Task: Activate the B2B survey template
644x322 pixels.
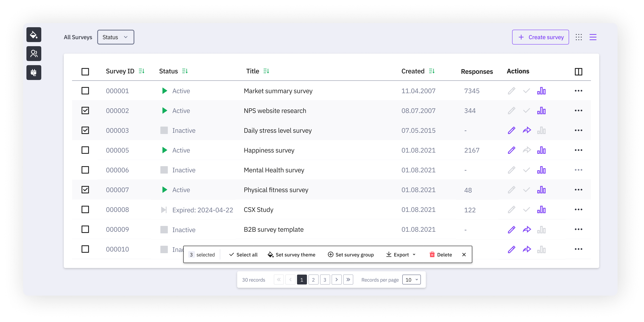Action: (527, 229)
